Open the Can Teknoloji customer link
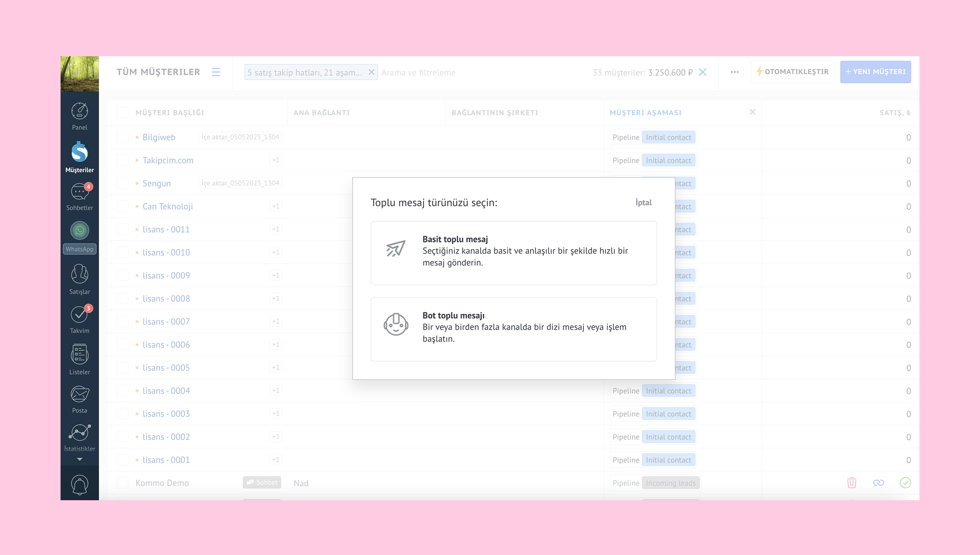The height and width of the screenshot is (555, 980). pyautogui.click(x=168, y=206)
